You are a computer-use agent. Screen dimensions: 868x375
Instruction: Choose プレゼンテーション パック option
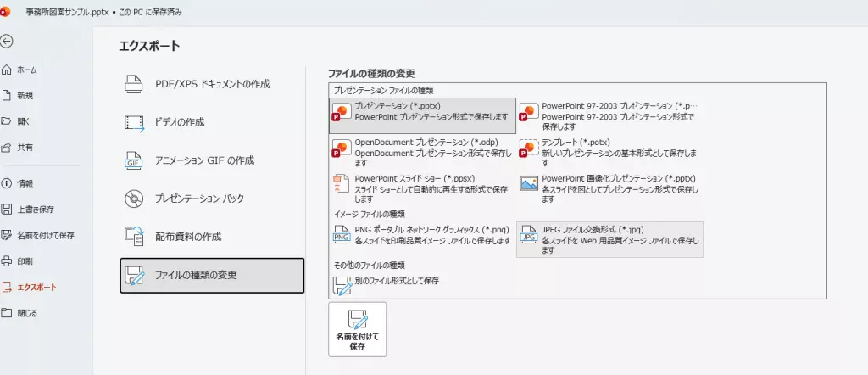212,199
